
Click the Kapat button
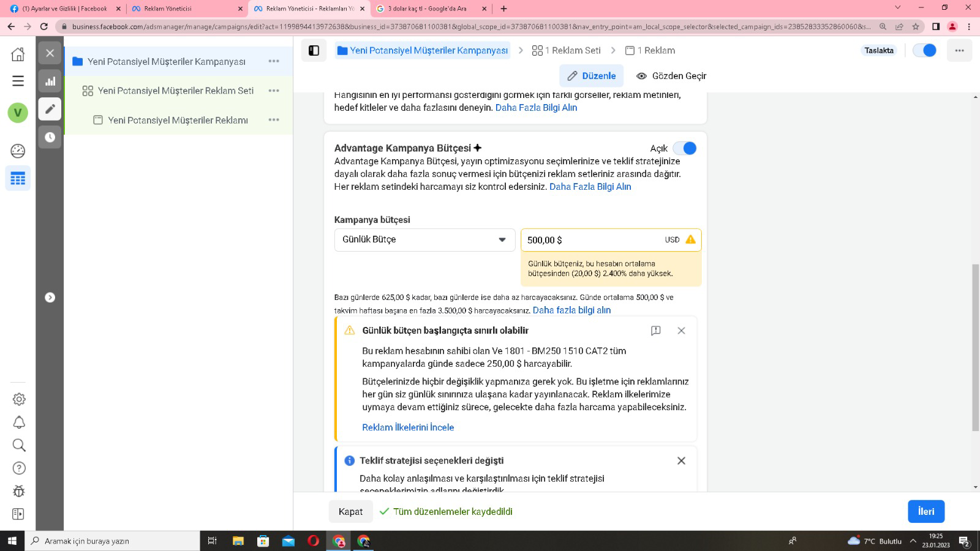[x=350, y=511]
